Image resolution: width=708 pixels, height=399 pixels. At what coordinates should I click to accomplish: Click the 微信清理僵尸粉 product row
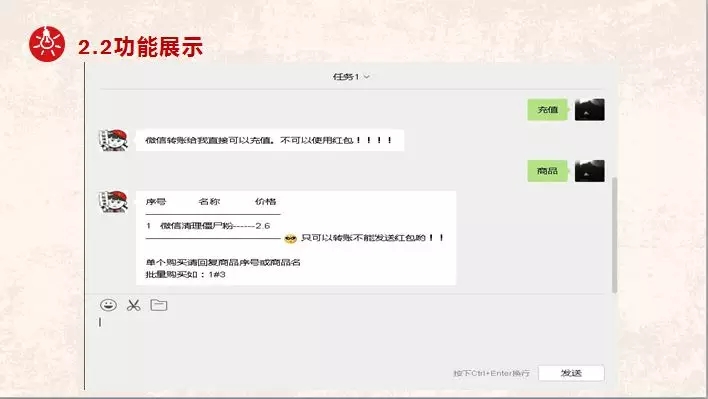point(208,226)
